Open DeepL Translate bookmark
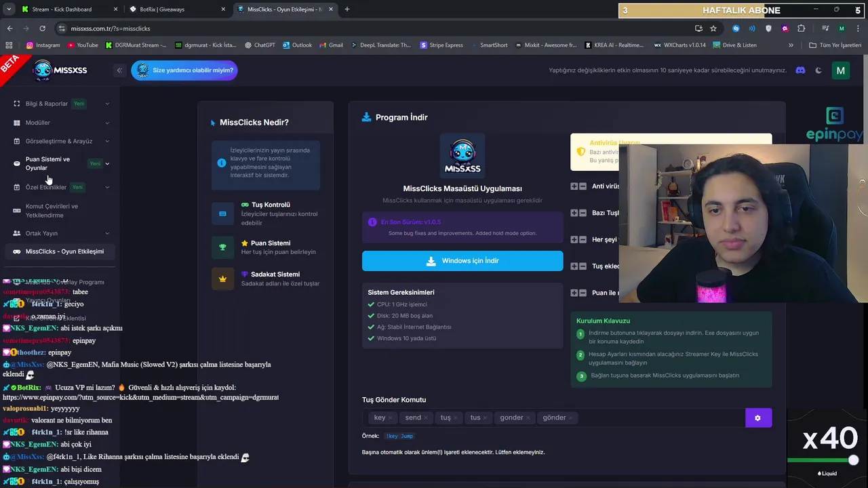Image resolution: width=868 pixels, height=488 pixels. pyautogui.click(x=381, y=45)
